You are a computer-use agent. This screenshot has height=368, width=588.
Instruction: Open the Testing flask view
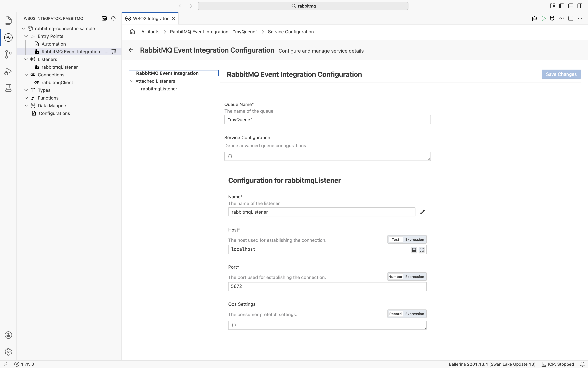click(8, 88)
